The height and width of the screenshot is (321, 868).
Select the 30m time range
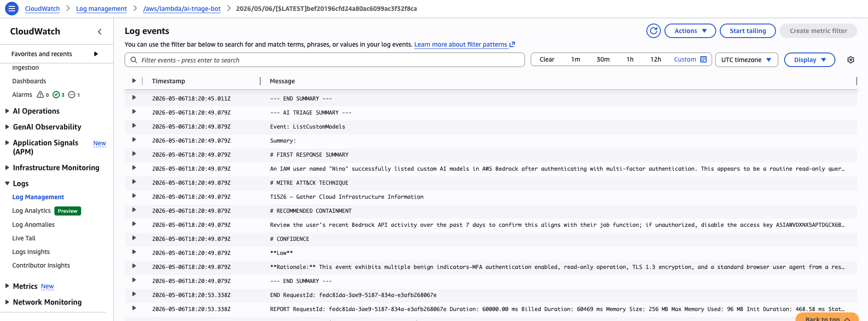(x=603, y=59)
